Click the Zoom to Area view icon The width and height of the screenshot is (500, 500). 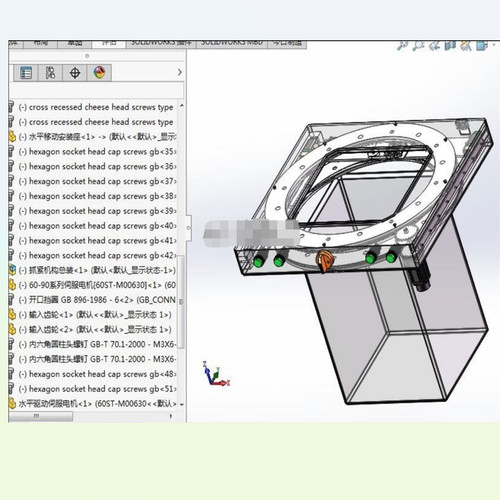(x=418, y=45)
